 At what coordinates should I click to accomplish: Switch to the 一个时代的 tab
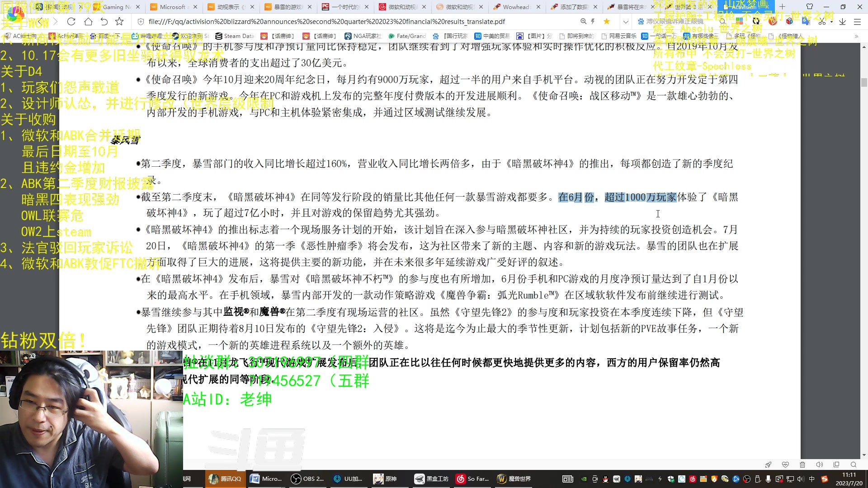pos(345,7)
